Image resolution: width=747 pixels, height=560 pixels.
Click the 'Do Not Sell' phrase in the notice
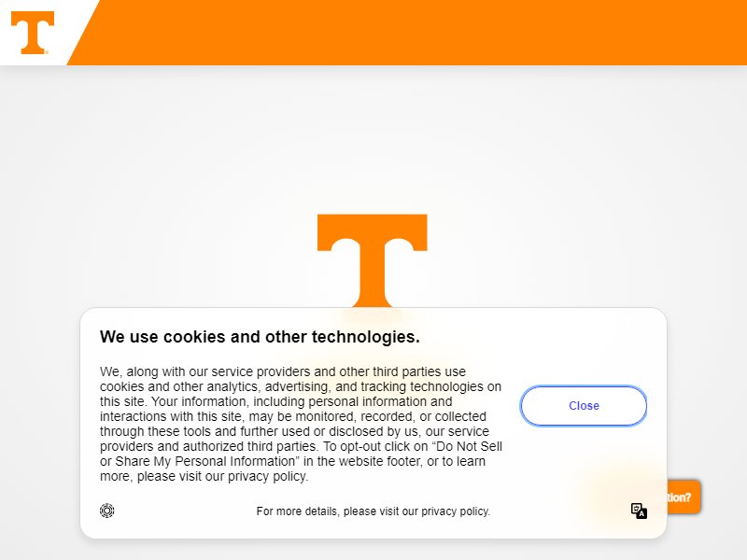[470, 446]
